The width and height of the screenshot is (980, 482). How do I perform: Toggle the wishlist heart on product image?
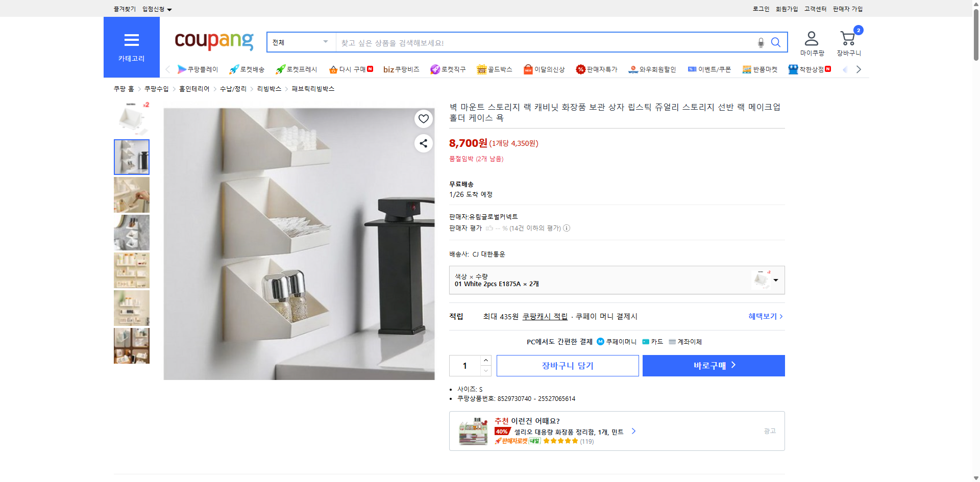click(423, 118)
